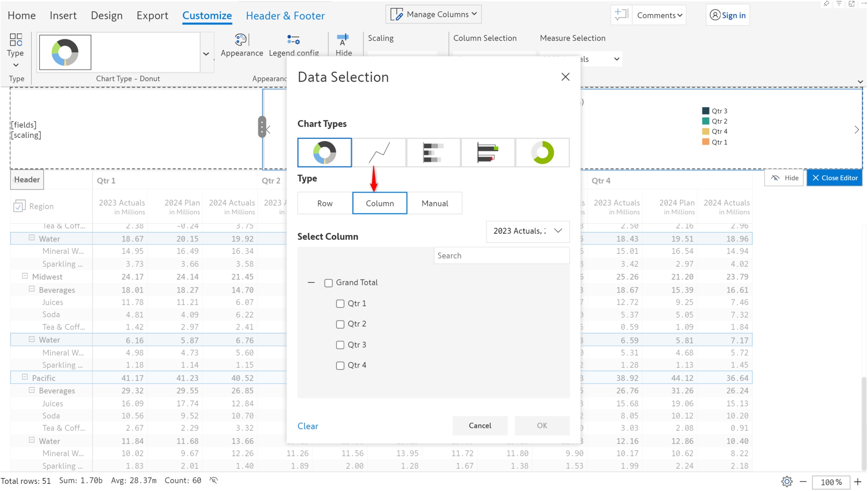Click the settings gear in status bar
The image size is (868, 491).
click(787, 482)
